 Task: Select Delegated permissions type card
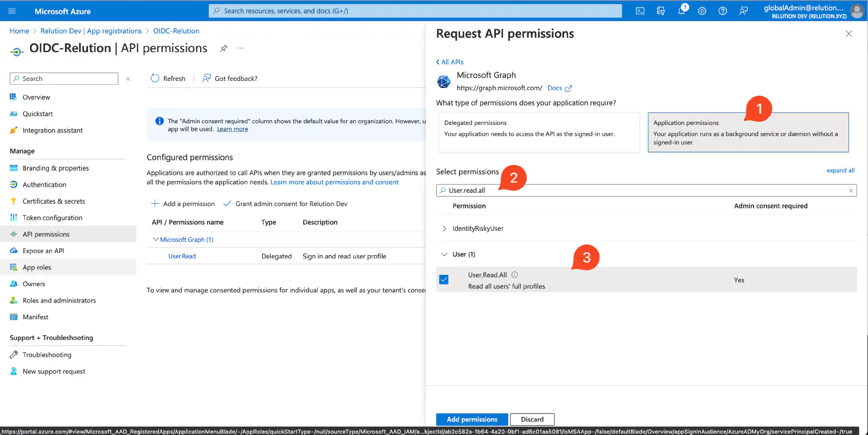point(539,133)
